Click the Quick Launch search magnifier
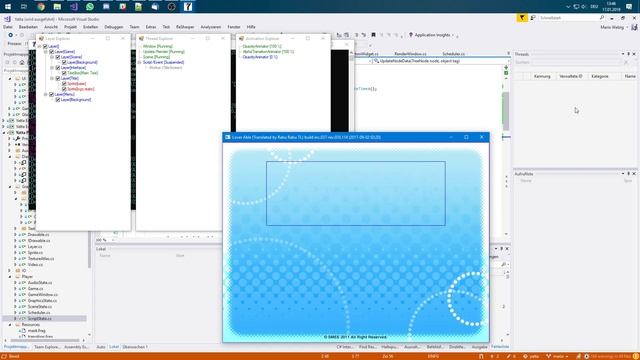The height and width of the screenshot is (360, 640). point(602,18)
